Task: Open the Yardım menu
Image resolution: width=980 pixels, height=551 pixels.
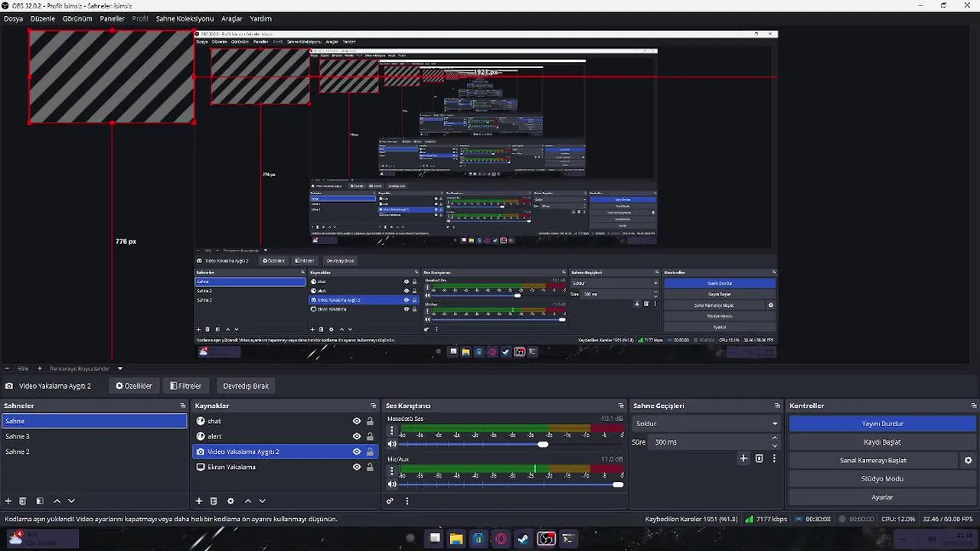Action: coord(261,18)
